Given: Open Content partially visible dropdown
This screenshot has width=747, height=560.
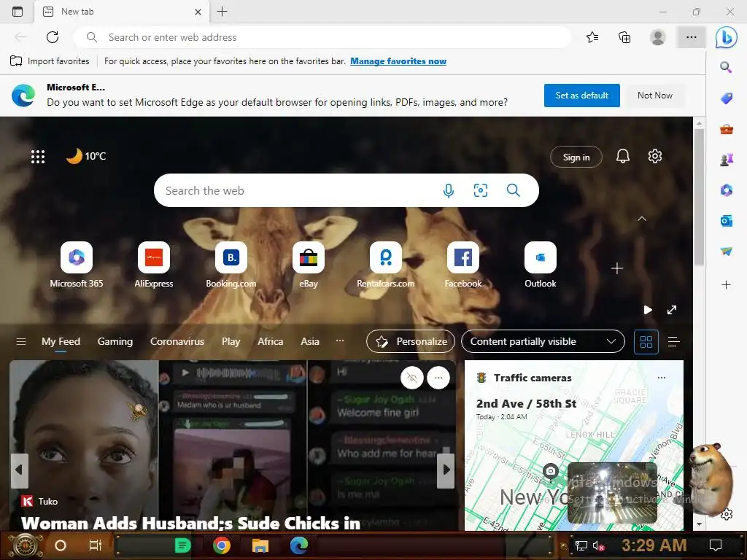Looking at the screenshot, I should [543, 341].
